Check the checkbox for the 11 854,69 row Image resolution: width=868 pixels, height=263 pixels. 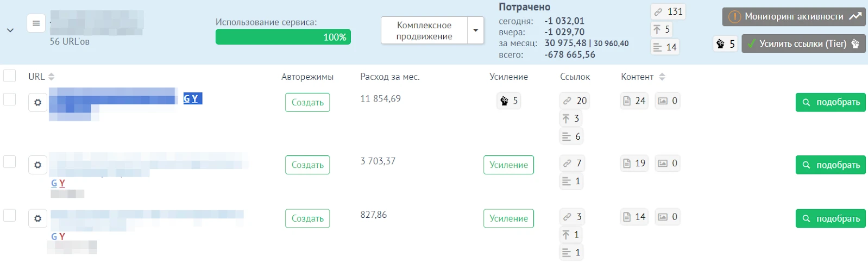click(x=10, y=99)
